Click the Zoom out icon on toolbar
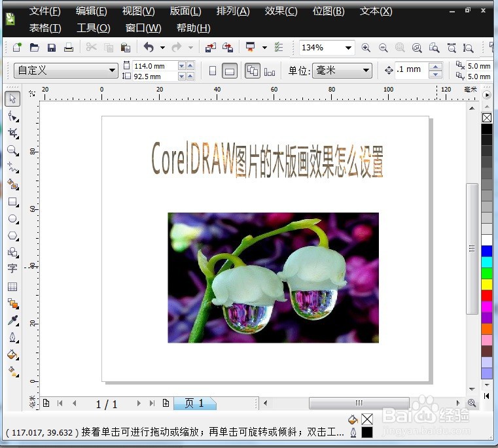This screenshot has width=498, height=448. click(383, 48)
